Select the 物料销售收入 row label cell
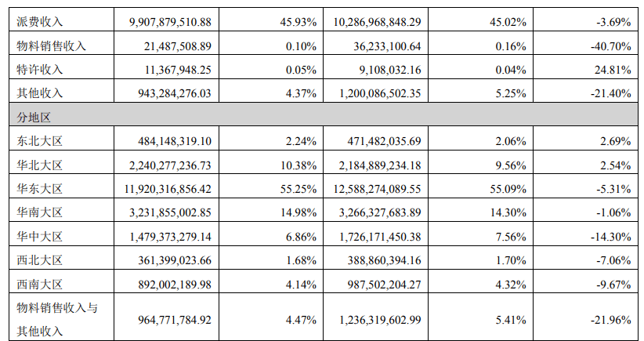The height and width of the screenshot is (341, 644). [x=51, y=45]
